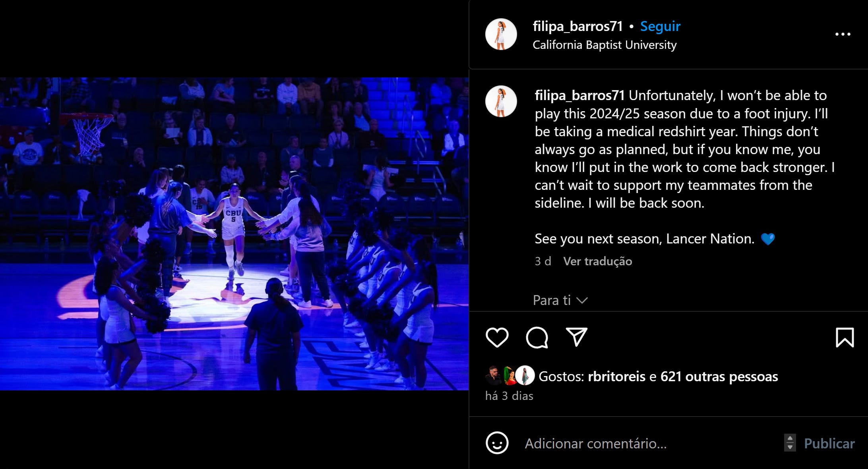Click the basketball game photo

point(234,234)
